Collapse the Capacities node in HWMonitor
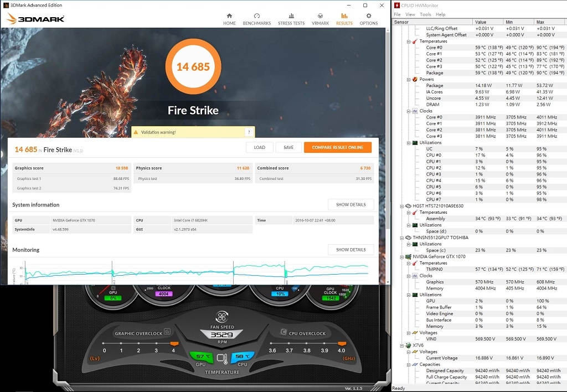 [409, 365]
